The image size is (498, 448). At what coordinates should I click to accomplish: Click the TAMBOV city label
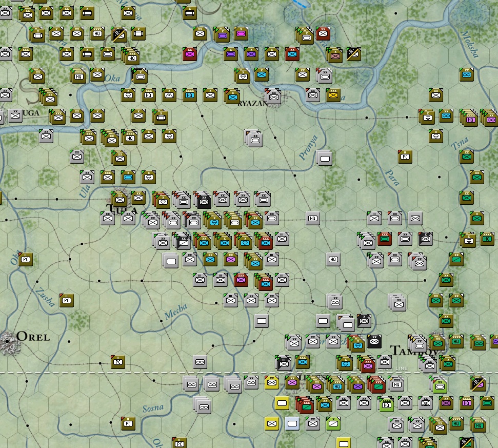tap(414, 351)
